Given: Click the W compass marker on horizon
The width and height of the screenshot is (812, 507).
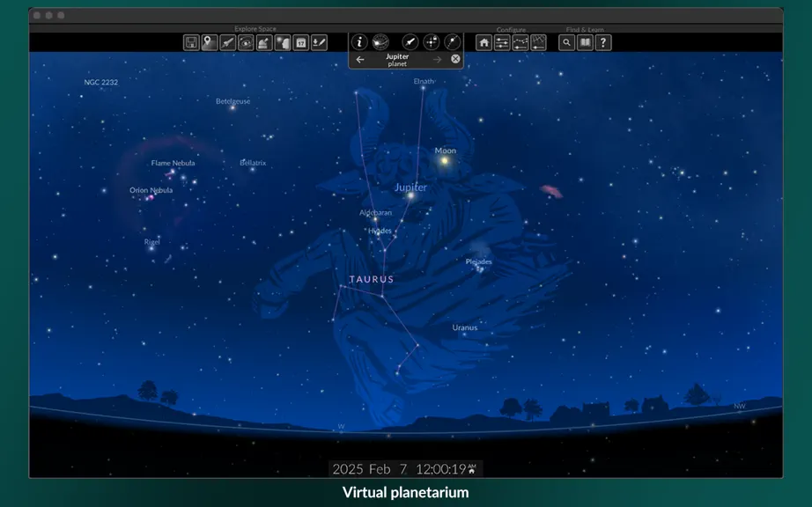Looking at the screenshot, I should tap(341, 427).
